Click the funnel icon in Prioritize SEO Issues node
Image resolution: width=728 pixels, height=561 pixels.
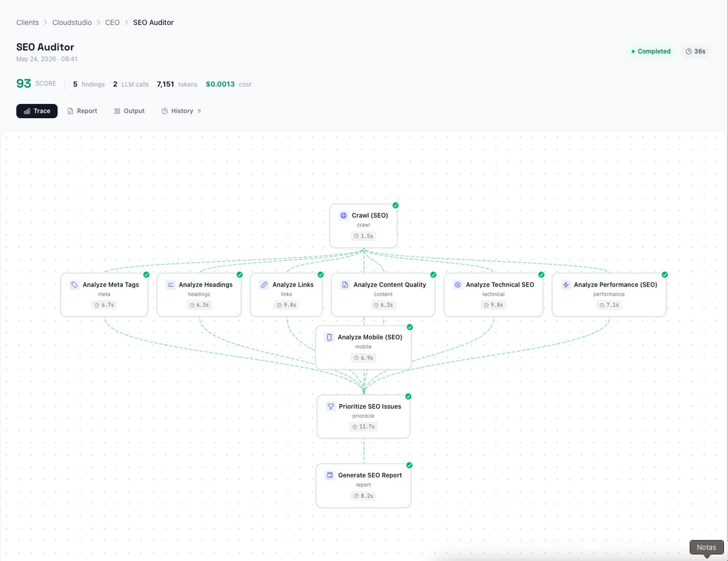pos(330,406)
